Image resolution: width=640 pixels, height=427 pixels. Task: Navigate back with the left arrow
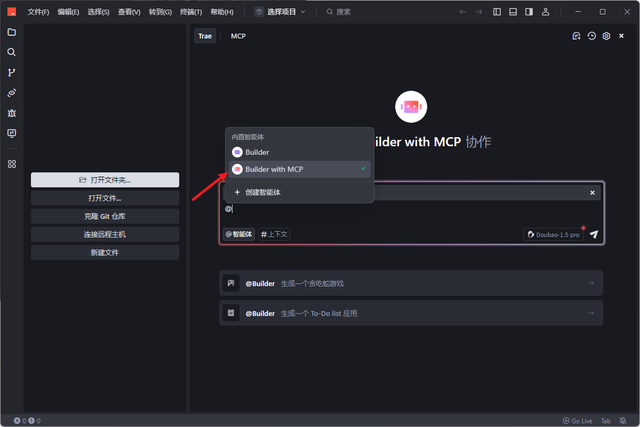(463, 12)
